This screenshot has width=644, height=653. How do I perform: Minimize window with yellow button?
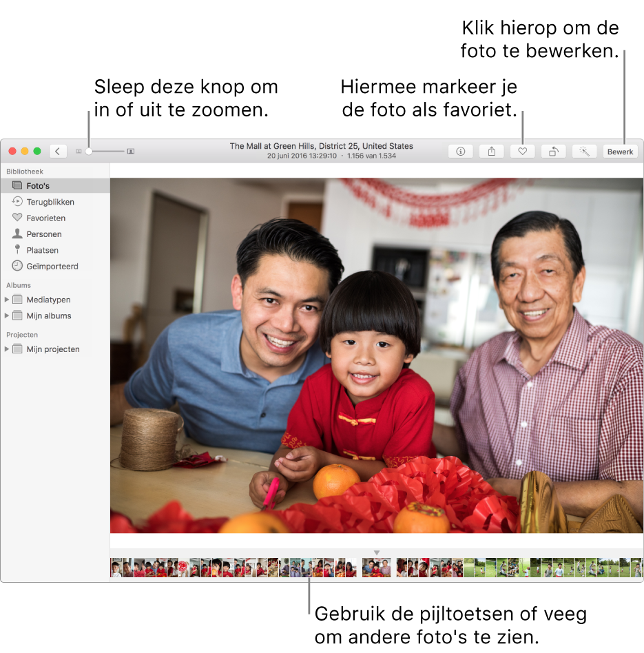[25, 151]
